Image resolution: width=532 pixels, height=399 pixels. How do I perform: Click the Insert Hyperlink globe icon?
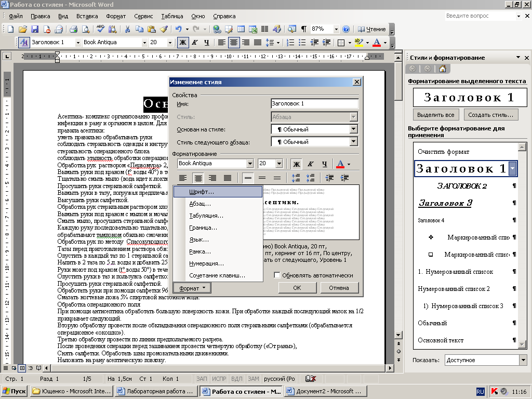coord(217,29)
